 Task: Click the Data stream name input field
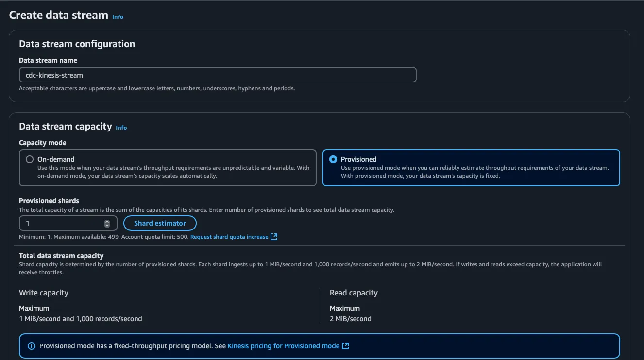[218, 75]
